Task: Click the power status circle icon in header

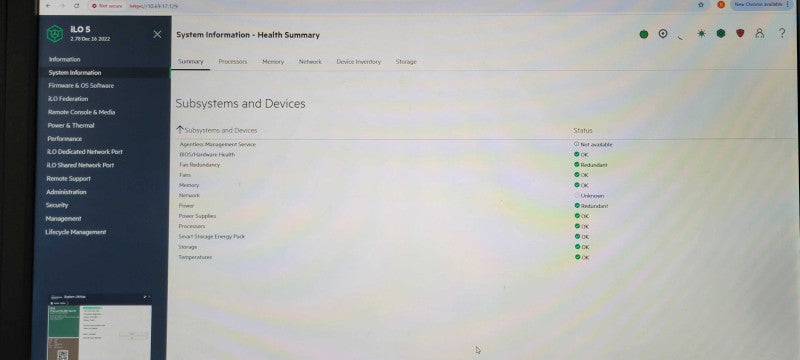Action: click(x=663, y=34)
